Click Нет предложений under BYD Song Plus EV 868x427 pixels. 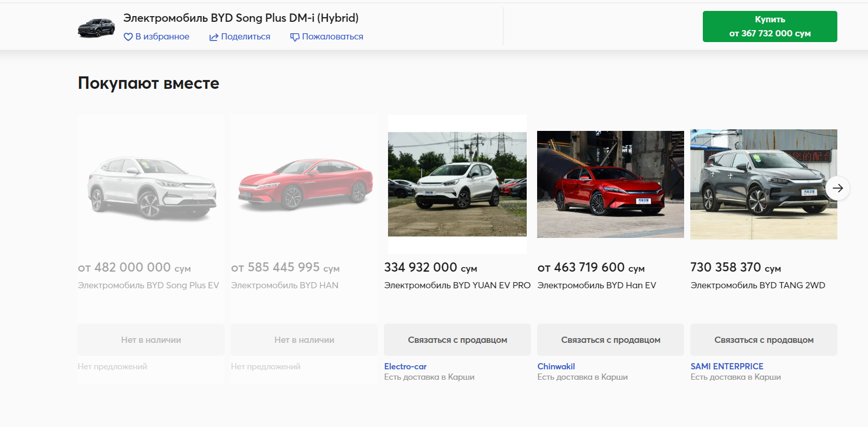click(113, 367)
